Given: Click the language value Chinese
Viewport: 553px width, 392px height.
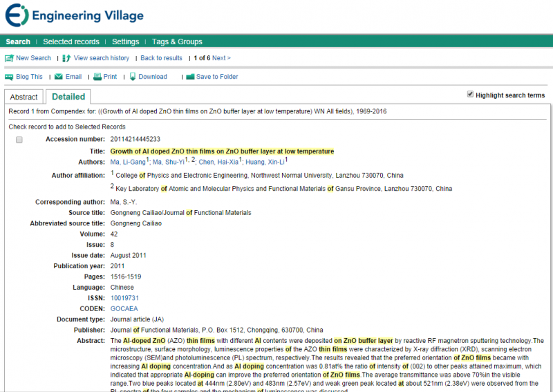Looking at the screenshot, I should [x=122, y=287].
